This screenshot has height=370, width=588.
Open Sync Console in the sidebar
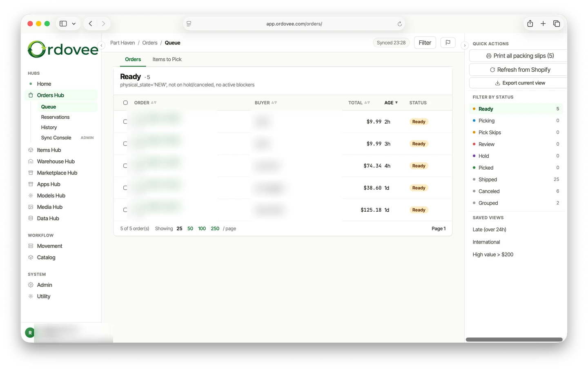pyautogui.click(x=56, y=138)
